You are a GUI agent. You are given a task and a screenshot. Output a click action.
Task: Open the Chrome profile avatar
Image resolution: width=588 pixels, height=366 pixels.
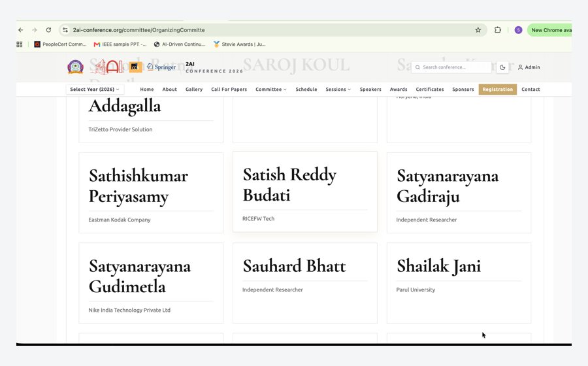518,30
